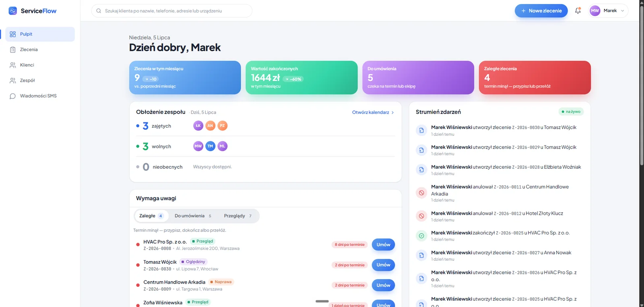The image size is (644, 307).
Task: Select the TM free team member avatar
Action: (210, 146)
